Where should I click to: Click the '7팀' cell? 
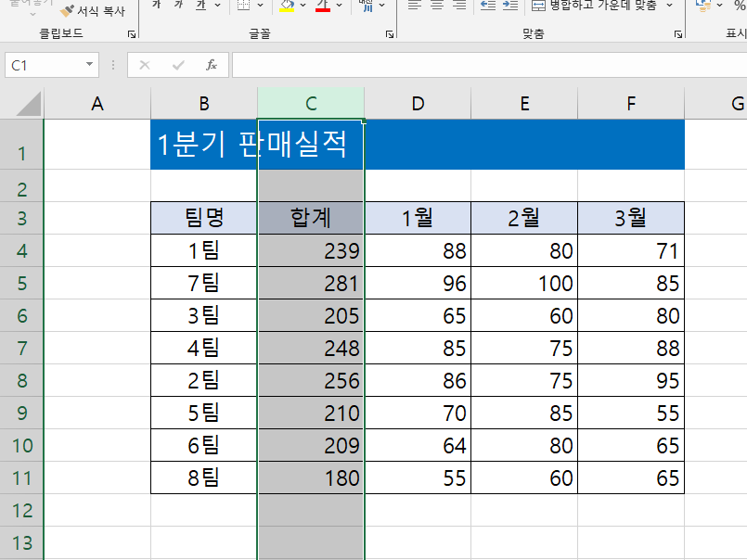(x=204, y=284)
